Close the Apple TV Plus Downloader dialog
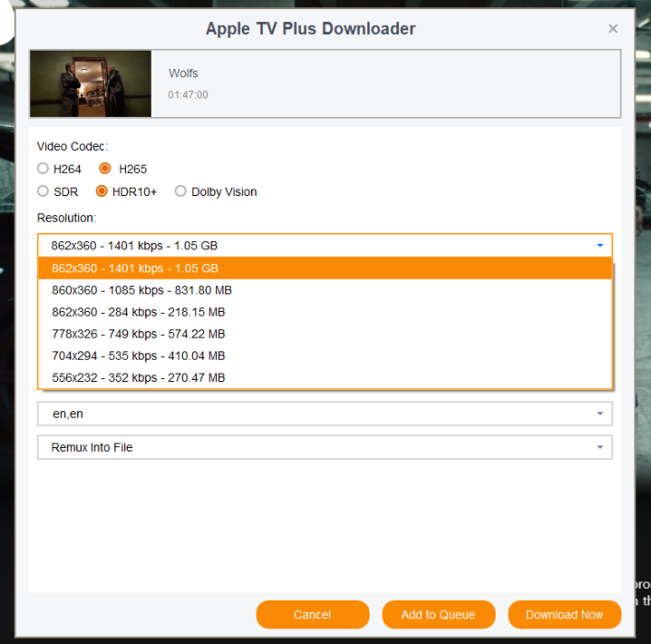 (613, 29)
